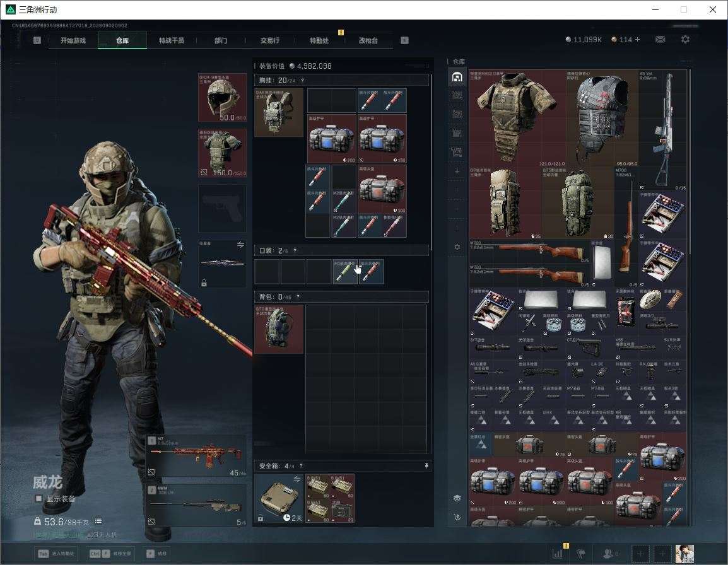Screen dimensions: 728x565
Task: Click the stash panel scrollbar
Action: [x=690, y=163]
